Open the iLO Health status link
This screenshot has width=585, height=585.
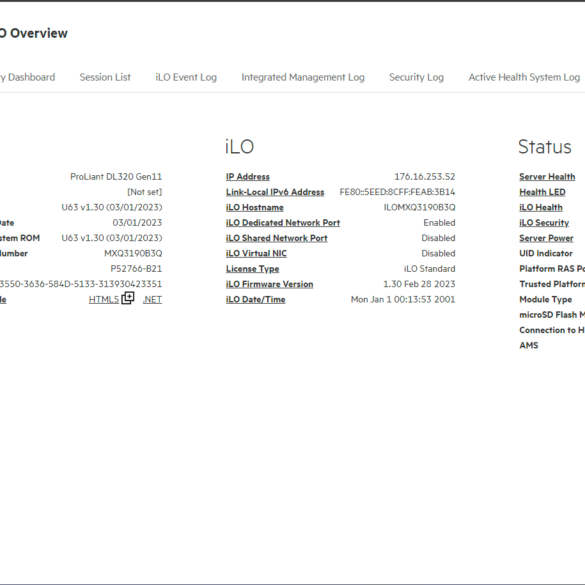coord(541,207)
